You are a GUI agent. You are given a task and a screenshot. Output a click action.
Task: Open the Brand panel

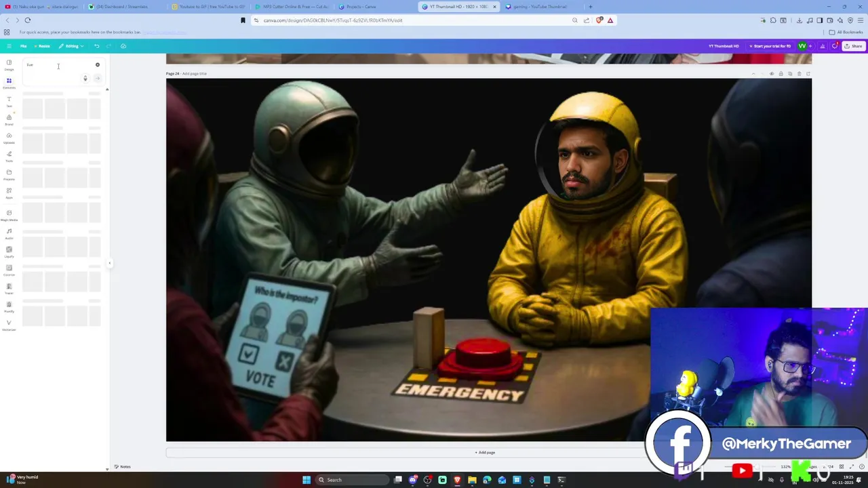coord(9,120)
